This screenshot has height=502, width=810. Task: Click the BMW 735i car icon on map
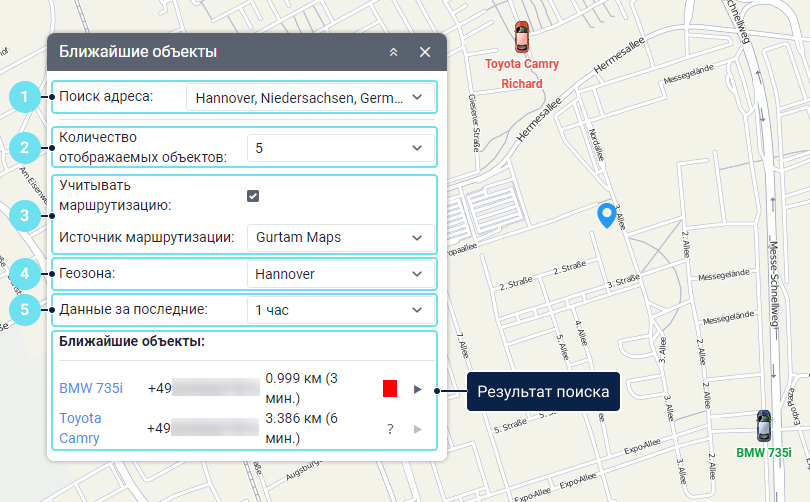(764, 425)
